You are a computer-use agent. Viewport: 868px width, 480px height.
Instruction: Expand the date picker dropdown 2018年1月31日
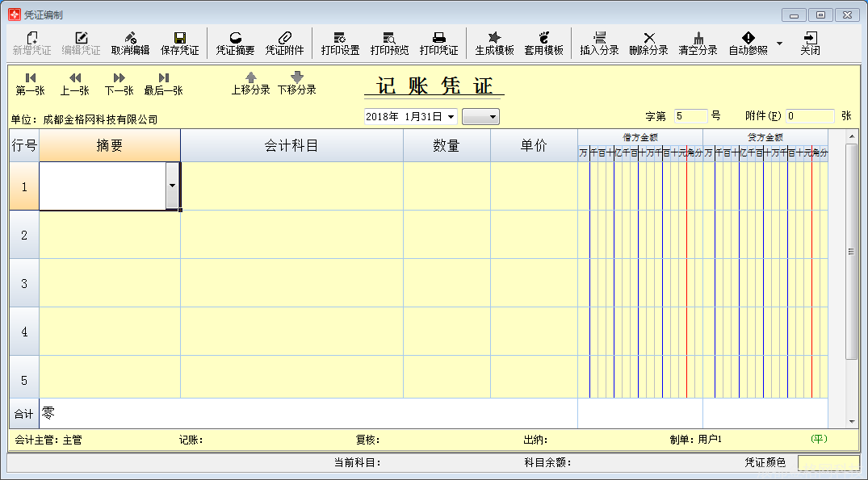tap(451, 117)
